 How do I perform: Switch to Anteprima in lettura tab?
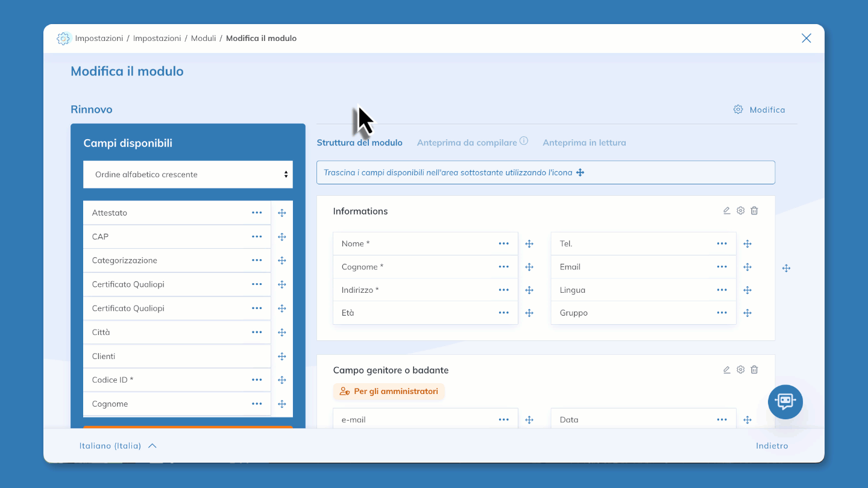[584, 143]
